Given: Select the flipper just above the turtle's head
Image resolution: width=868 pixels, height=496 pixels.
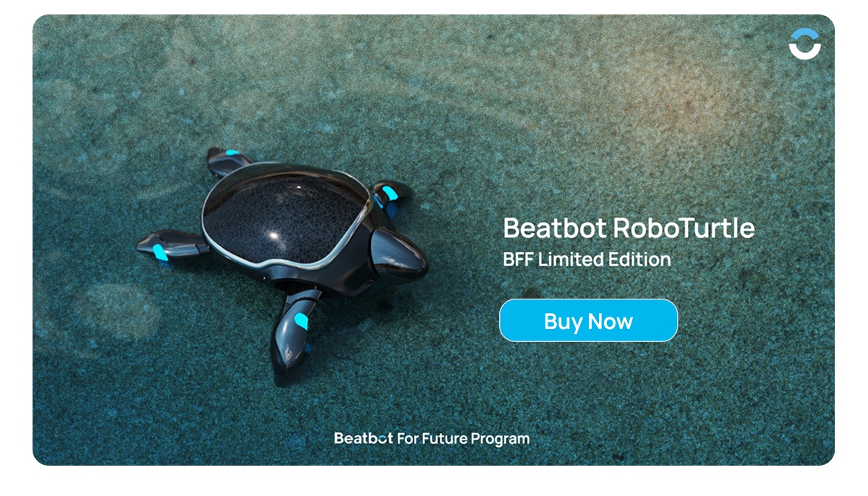Looking at the screenshot, I should (x=391, y=200).
